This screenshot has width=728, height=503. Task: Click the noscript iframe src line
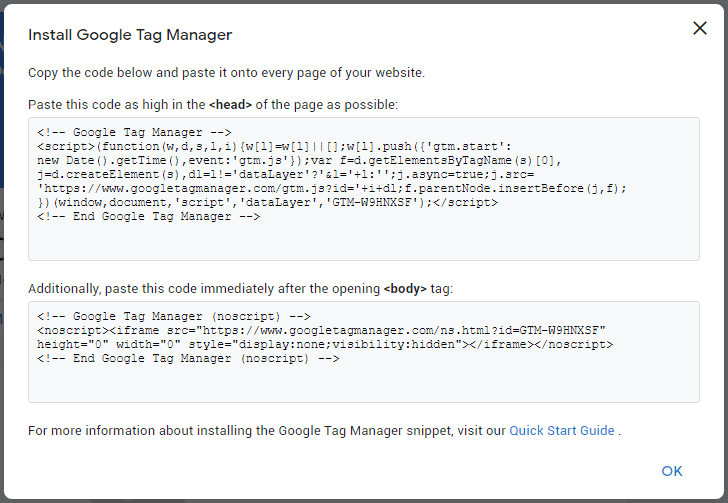pyautogui.click(x=321, y=330)
